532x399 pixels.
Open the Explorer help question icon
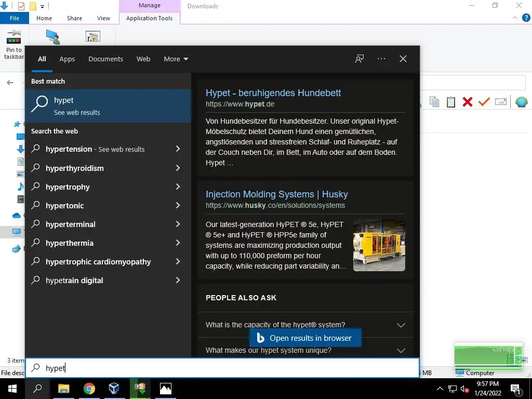click(526, 18)
